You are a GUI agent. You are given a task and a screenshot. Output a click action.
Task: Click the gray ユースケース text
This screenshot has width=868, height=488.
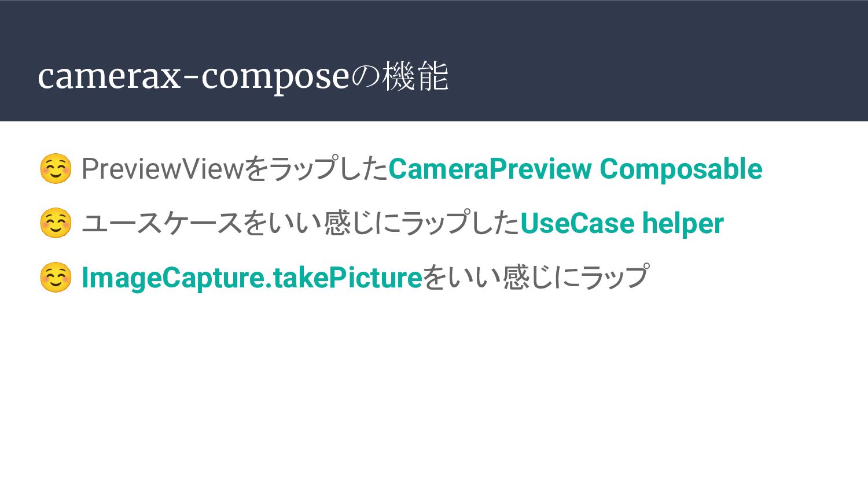coord(162,223)
